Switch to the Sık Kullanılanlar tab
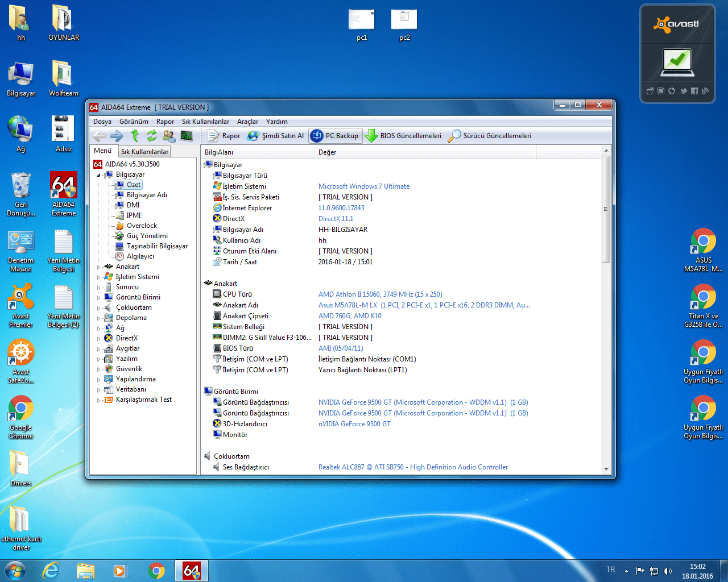The width and height of the screenshot is (728, 582). pyautogui.click(x=144, y=152)
